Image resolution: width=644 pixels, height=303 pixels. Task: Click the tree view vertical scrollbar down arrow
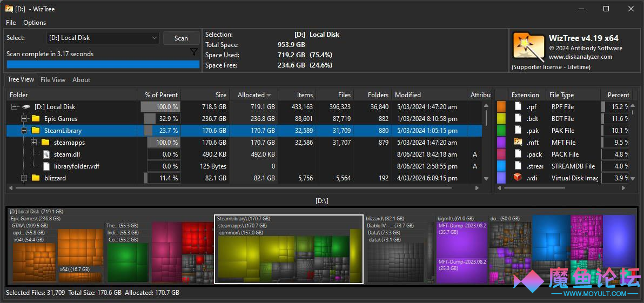(486, 179)
